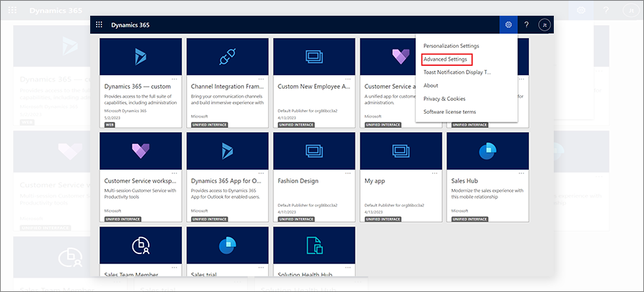The width and height of the screenshot is (644, 292).
Task: Click the Sales trial tile icon
Action: click(228, 245)
